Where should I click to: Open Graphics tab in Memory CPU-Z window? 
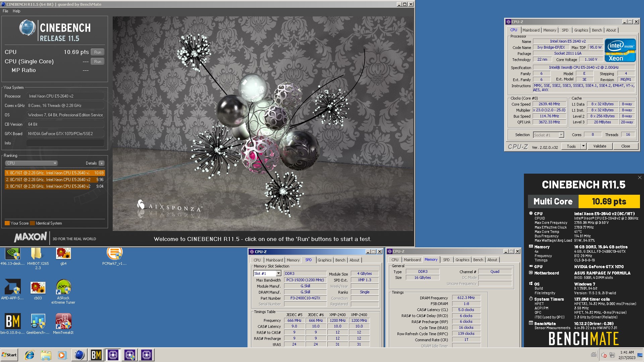(x=462, y=260)
